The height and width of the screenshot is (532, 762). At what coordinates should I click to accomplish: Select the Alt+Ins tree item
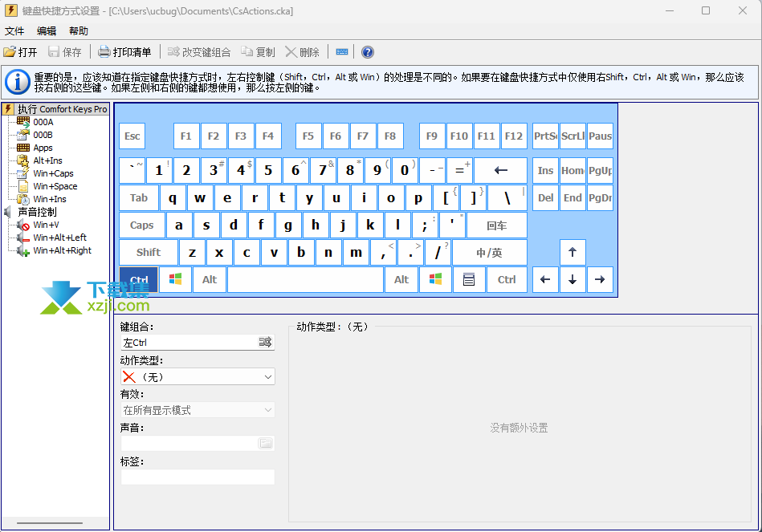click(47, 160)
